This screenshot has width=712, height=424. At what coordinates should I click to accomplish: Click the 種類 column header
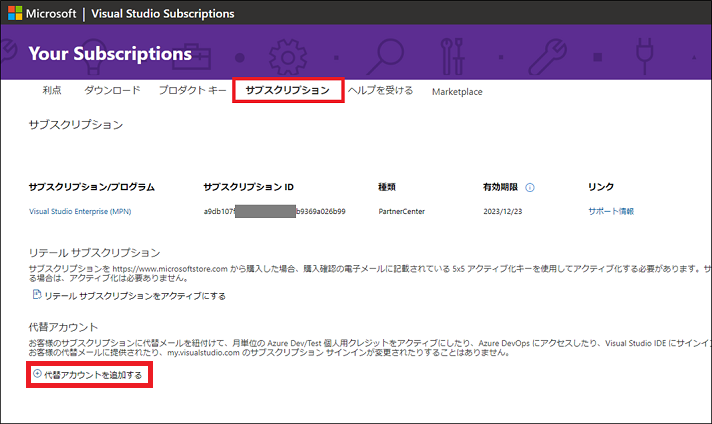[x=387, y=187]
